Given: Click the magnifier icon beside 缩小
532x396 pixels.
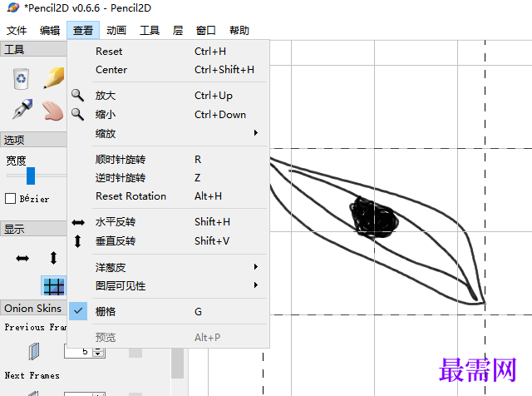Looking at the screenshot, I should pos(77,115).
